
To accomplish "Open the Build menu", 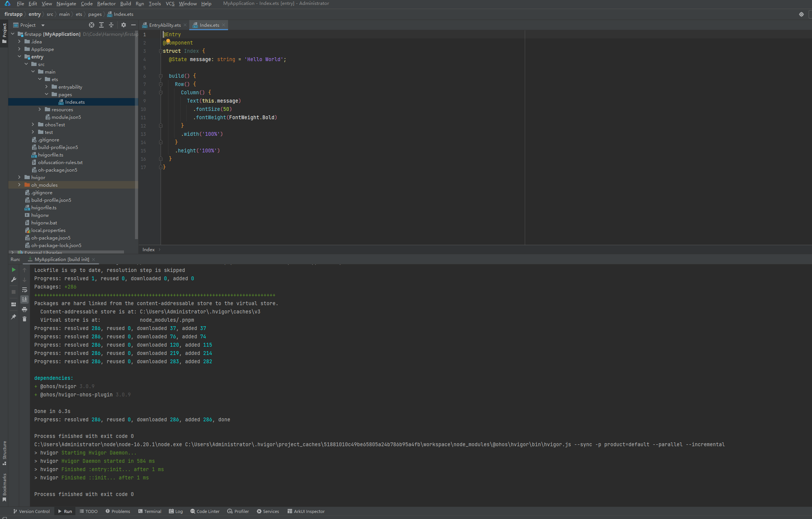I will coord(126,3).
